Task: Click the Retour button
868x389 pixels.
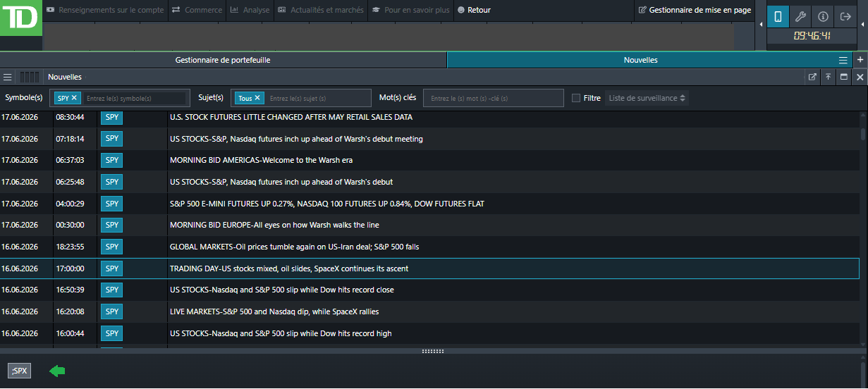Action: 473,10
